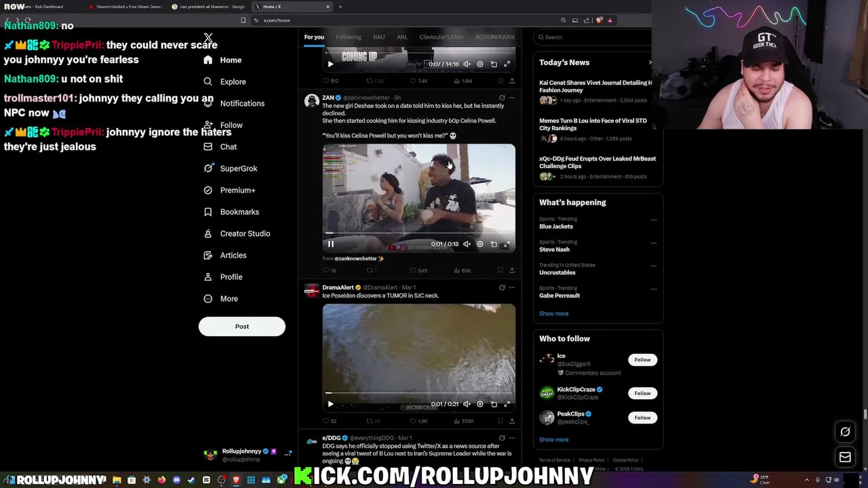Open Firefox from the taskbar
Screen dimensions: 868x488
coord(161,480)
